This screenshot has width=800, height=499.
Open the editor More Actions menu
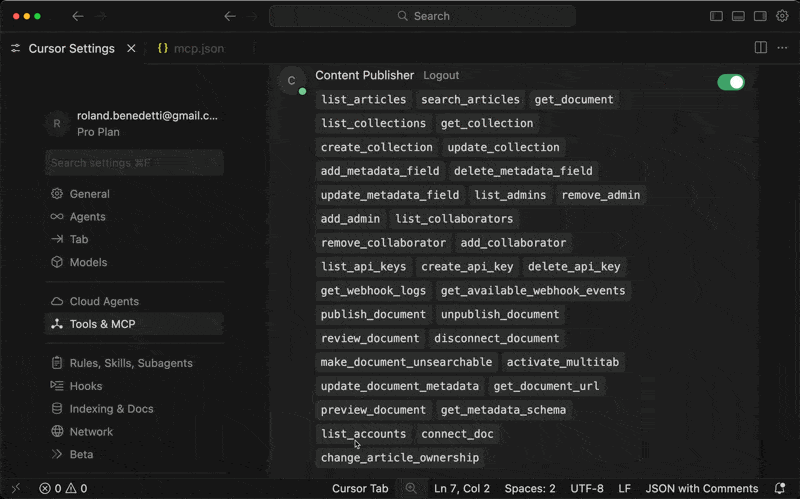[x=782, y=48]
